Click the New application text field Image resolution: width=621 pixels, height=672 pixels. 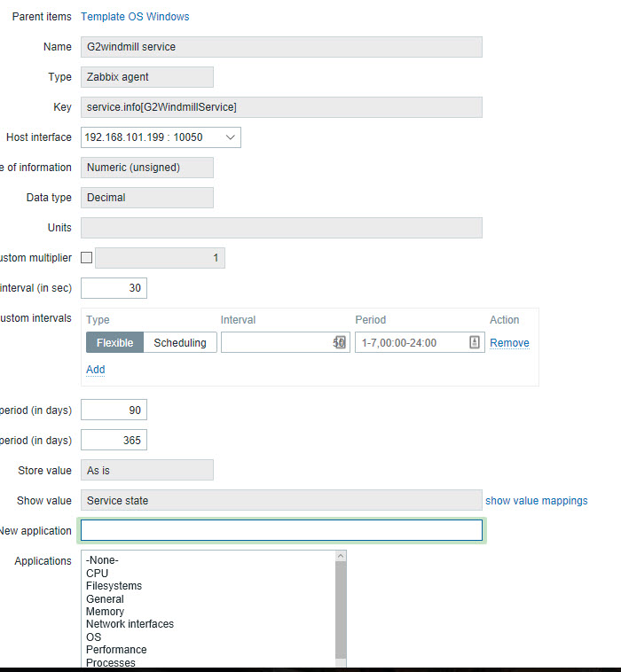pyautogui.click(x=281, y=530)
